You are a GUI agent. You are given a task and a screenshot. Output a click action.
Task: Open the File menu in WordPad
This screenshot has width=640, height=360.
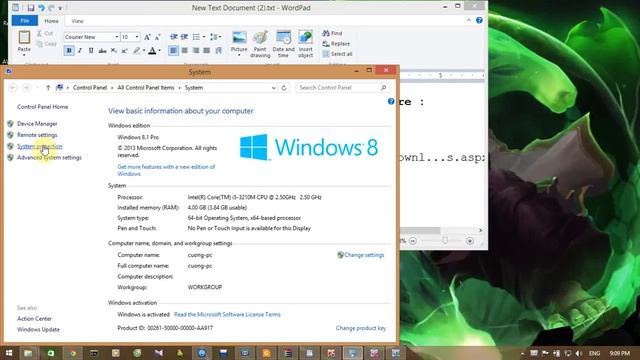tap(24, 20)
